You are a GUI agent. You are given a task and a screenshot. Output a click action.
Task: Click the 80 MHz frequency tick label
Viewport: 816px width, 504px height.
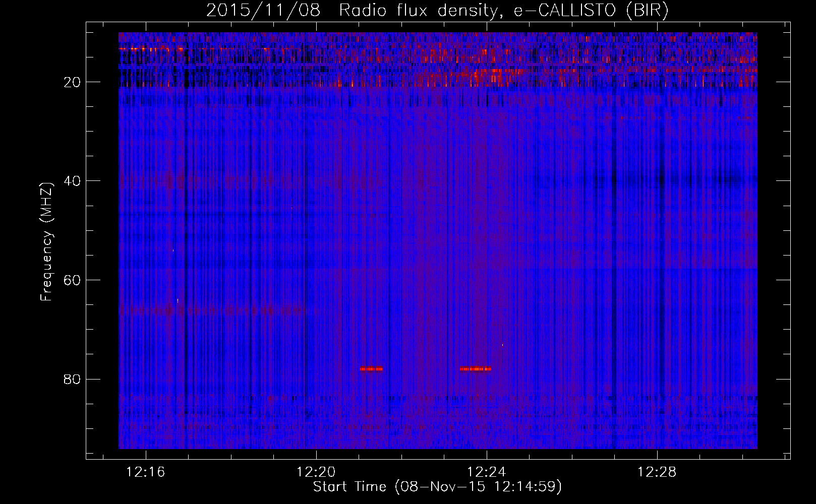[72, 379]
